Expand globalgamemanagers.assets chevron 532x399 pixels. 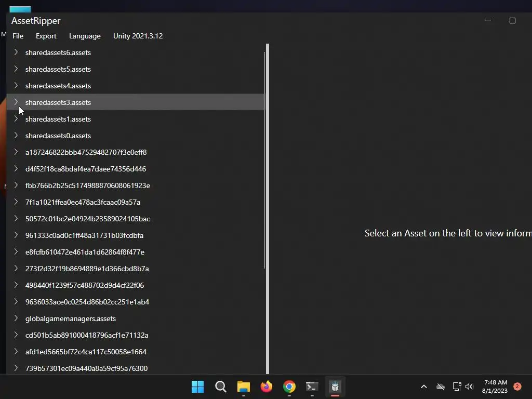[x=16, y=318]
